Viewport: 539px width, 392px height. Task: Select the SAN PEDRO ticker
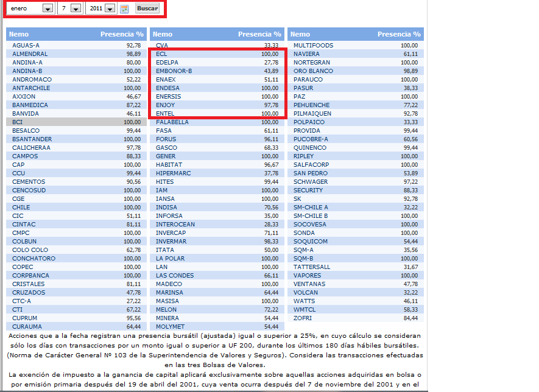(x=311, y=173)
